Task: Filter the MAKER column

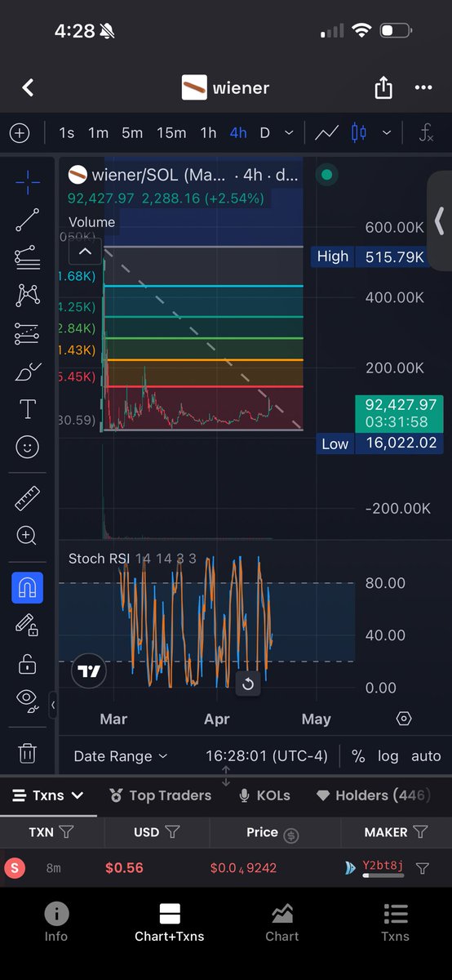Action: pos(420,832)
